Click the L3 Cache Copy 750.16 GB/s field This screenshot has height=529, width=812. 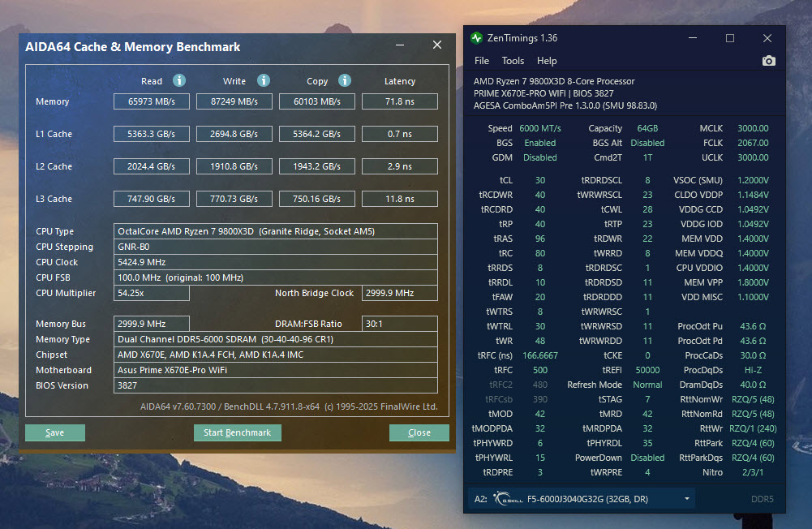tap(317, 199)
